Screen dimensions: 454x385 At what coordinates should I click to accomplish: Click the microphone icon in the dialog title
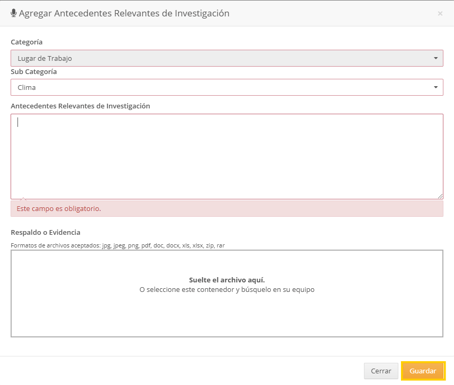[x=13, y=13]
